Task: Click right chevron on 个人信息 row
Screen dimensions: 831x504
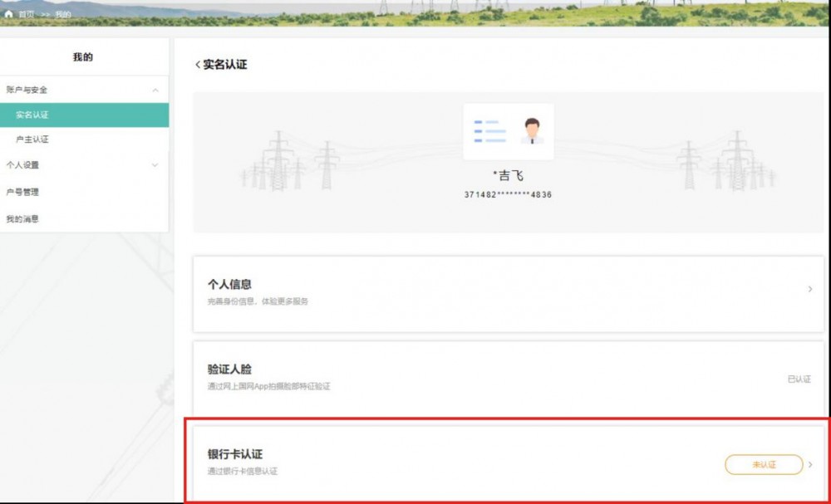Action: 810,289
